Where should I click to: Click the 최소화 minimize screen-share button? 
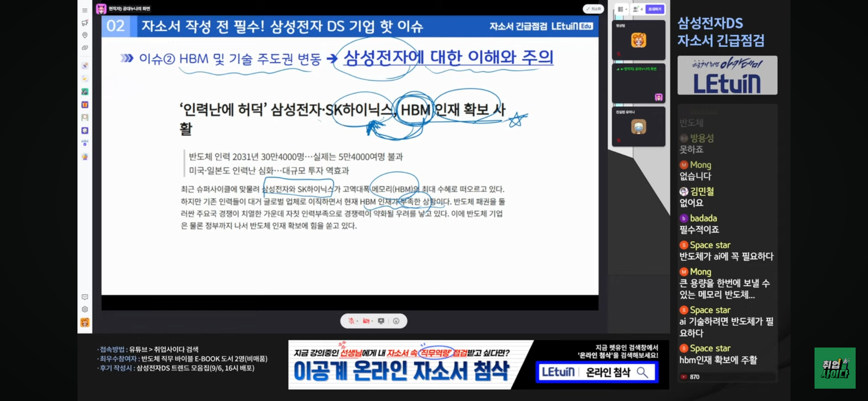tap(593, 9)
